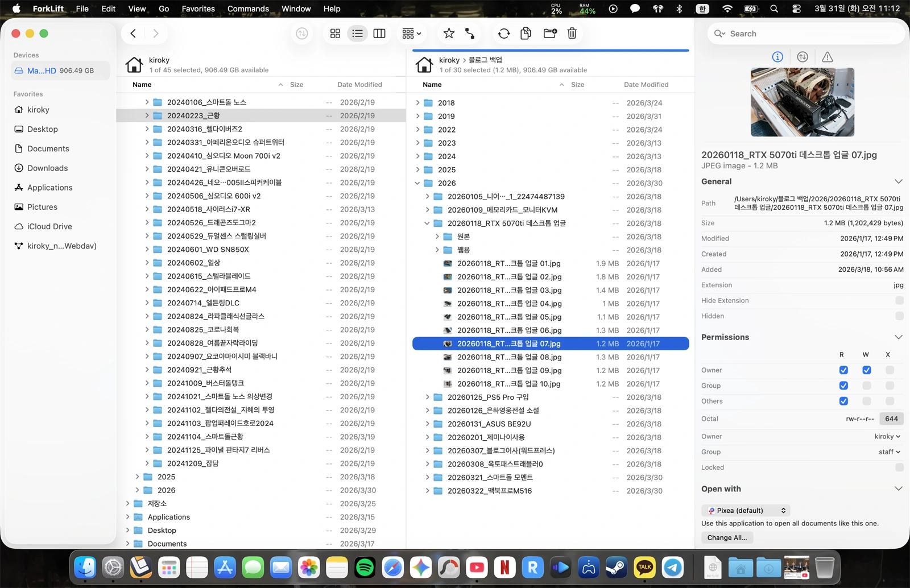The image size is (910, 588).
Task: Collapse the 2026 folder in right pane
Action: pos(417,183)
